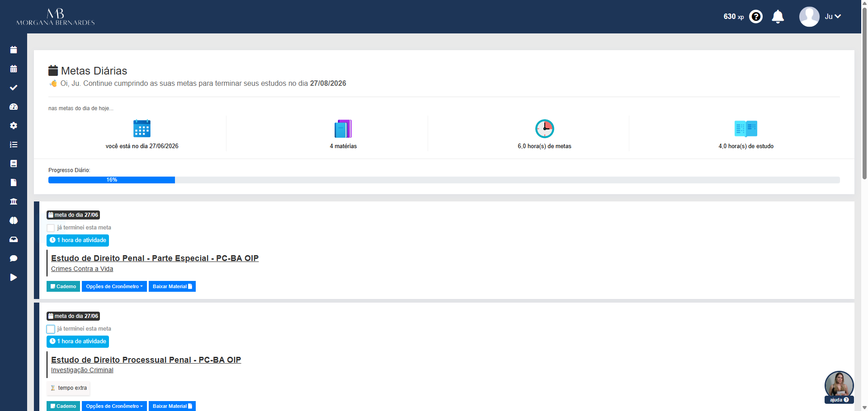The image size is (868, 411).
Task: Click the Morgana Bernardes logo
Action: point(55,17)
